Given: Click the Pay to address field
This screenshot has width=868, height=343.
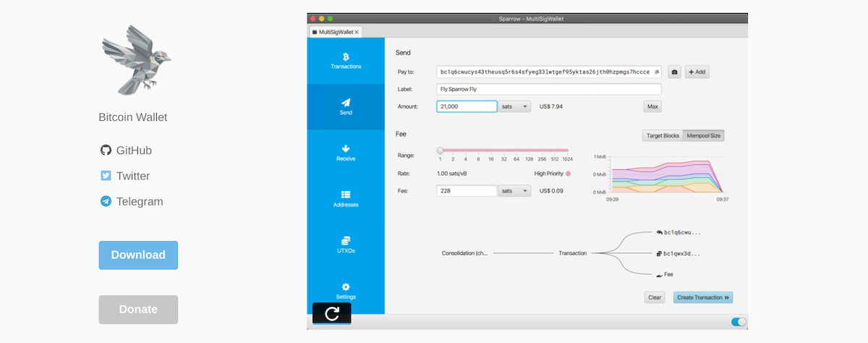Looking at the screenshot, I should click(549, 72).
